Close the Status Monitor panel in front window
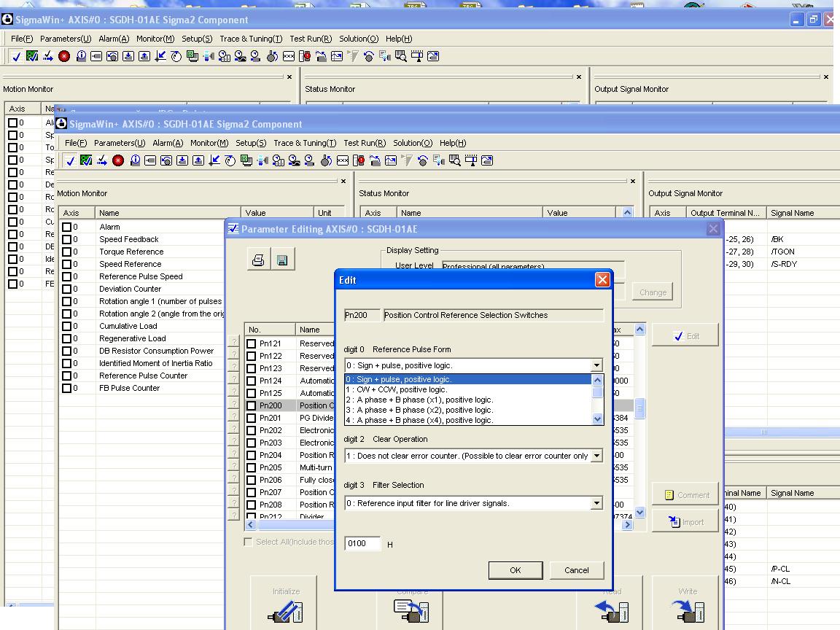This screenshot has height=630, width=840. click(x=633, y=181)
